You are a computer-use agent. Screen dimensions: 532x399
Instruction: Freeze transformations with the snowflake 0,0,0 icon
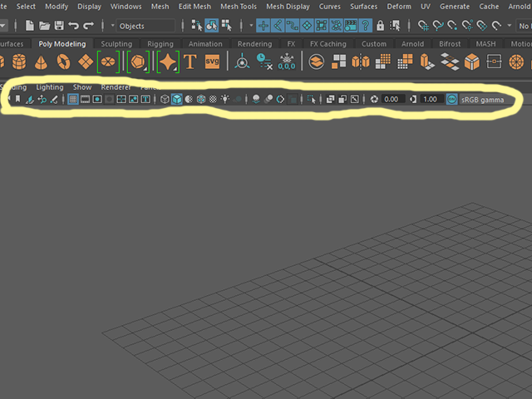pos(287,62)
